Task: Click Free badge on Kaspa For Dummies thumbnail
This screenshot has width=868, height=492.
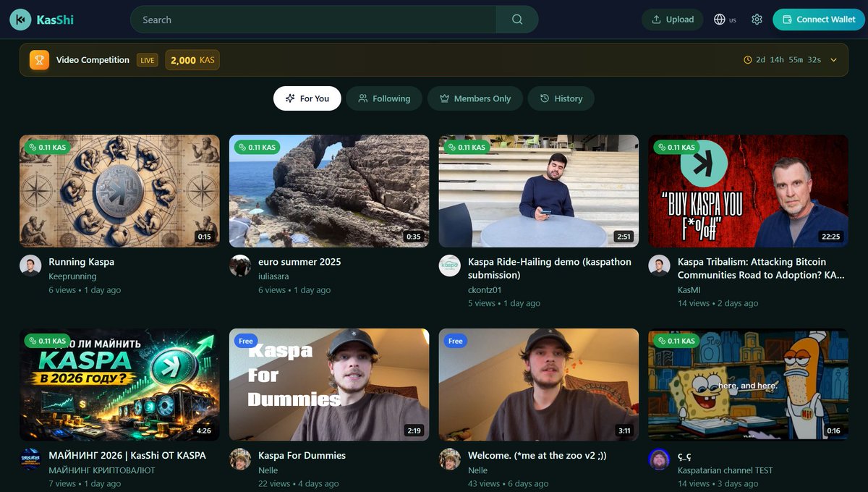Action: click(x=246, y=341)
